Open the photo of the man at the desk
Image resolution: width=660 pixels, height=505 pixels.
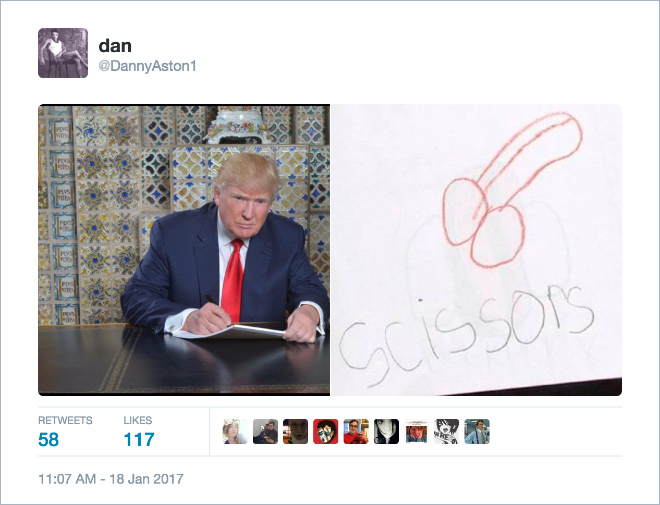tap(184, 250)
